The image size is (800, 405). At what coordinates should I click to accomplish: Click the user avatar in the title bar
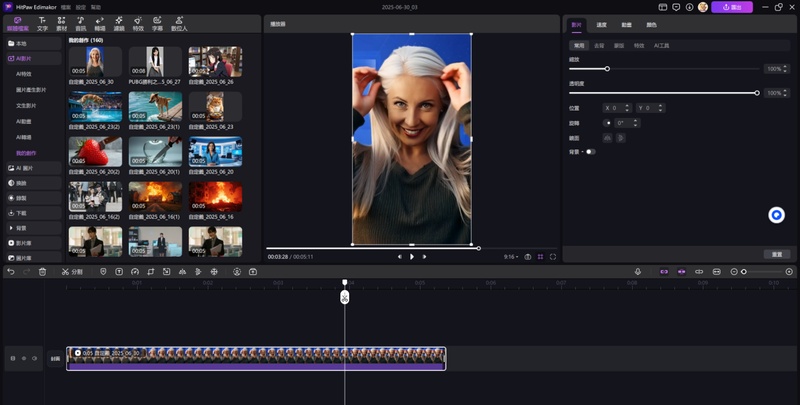(x=703, y=7)
